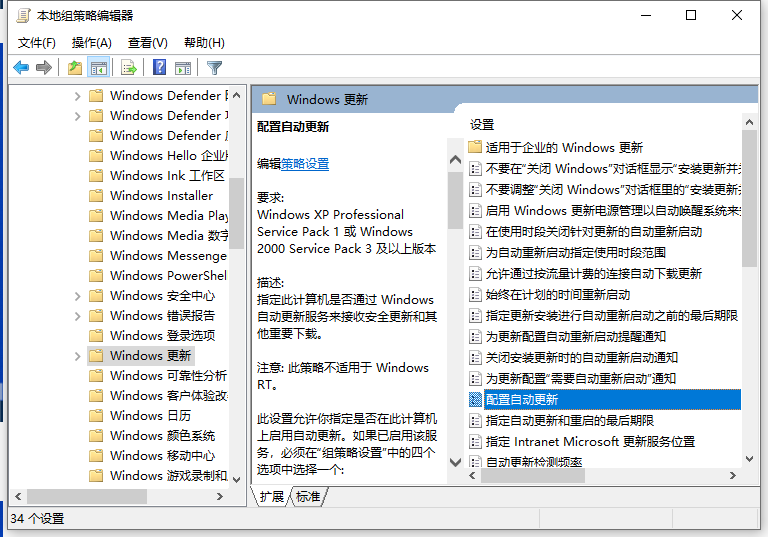Screen dimensions: 768x537
Task: Select Windows 游戏录制和 in the tree
Action: point(168,476)
